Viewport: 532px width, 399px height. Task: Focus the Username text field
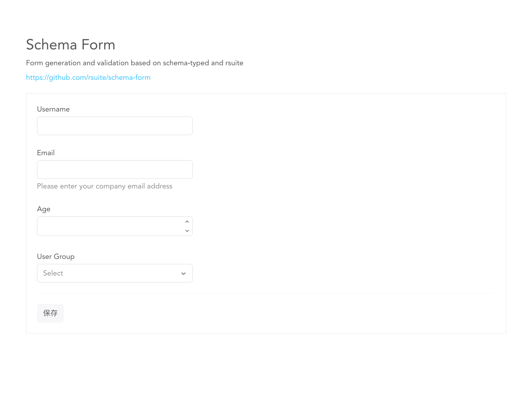(x=115, y=126)
